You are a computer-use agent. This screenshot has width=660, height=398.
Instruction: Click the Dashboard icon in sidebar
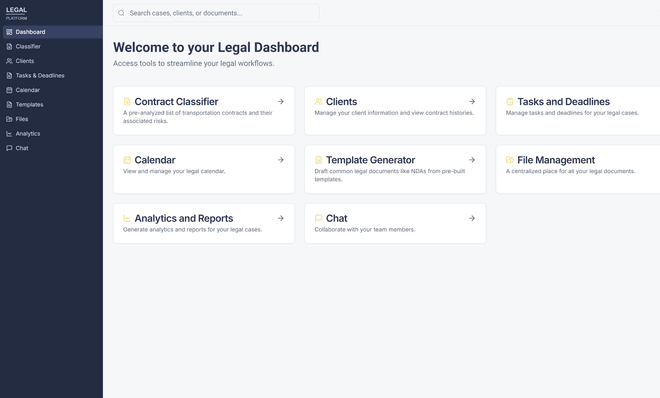coord(9,32)
